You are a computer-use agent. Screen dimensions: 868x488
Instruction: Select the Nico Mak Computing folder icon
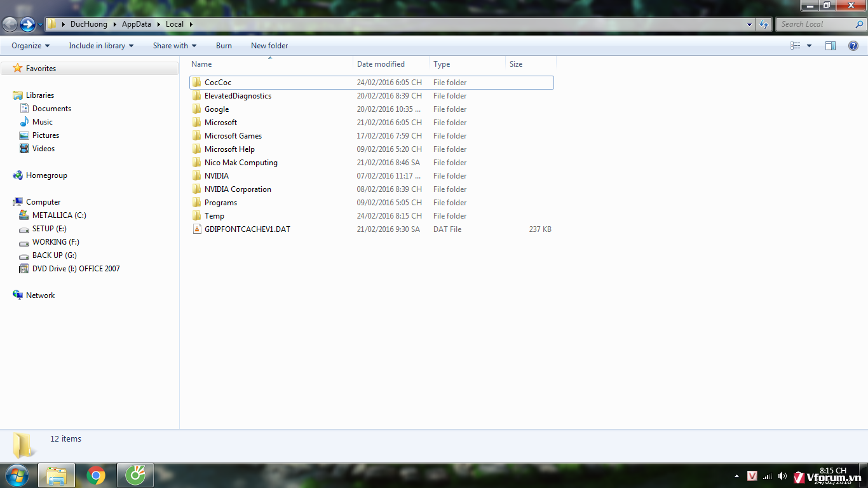[197, 163]
